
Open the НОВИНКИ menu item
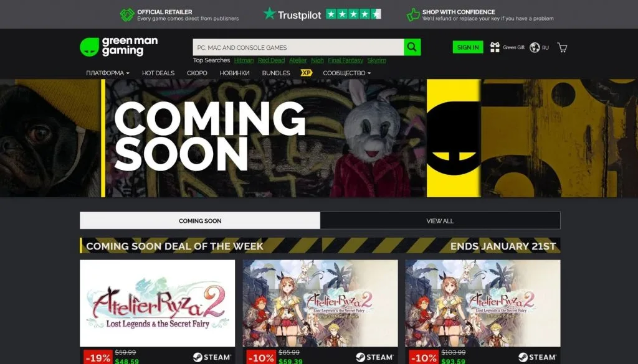[234, 73]
